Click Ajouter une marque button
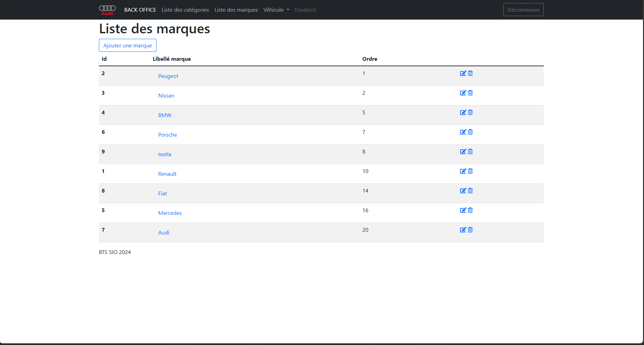644x345 pixels. coord(128,45)
